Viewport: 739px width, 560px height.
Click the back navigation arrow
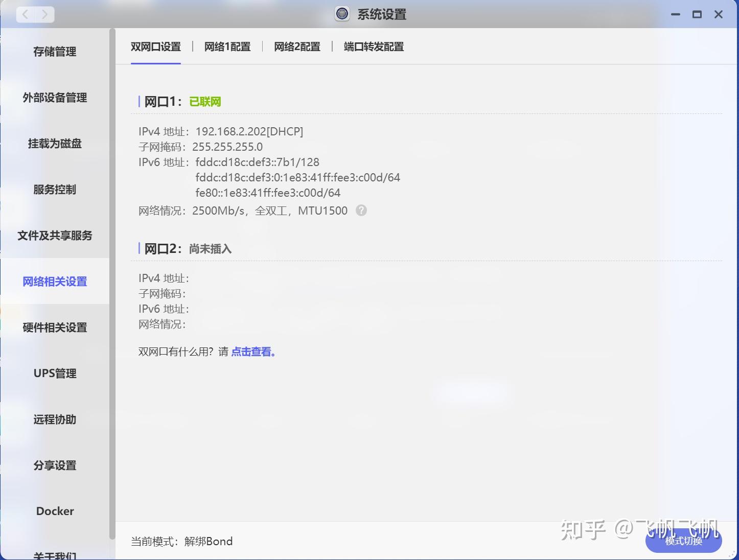25,14
